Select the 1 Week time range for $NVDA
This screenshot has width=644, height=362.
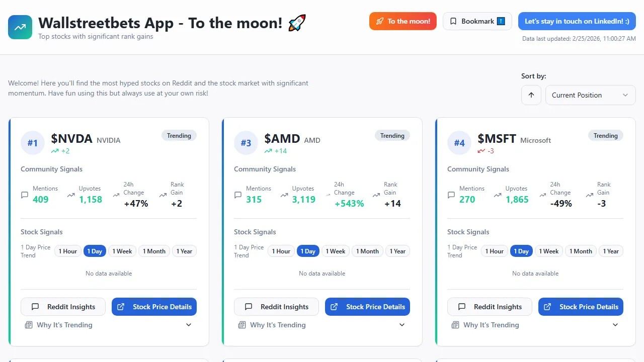(122, 251)
